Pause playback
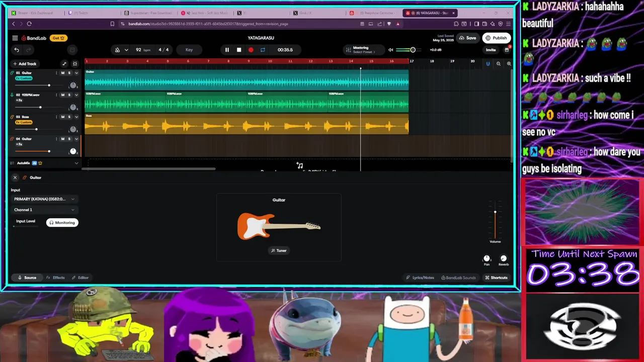 click(x=227, y=50)
